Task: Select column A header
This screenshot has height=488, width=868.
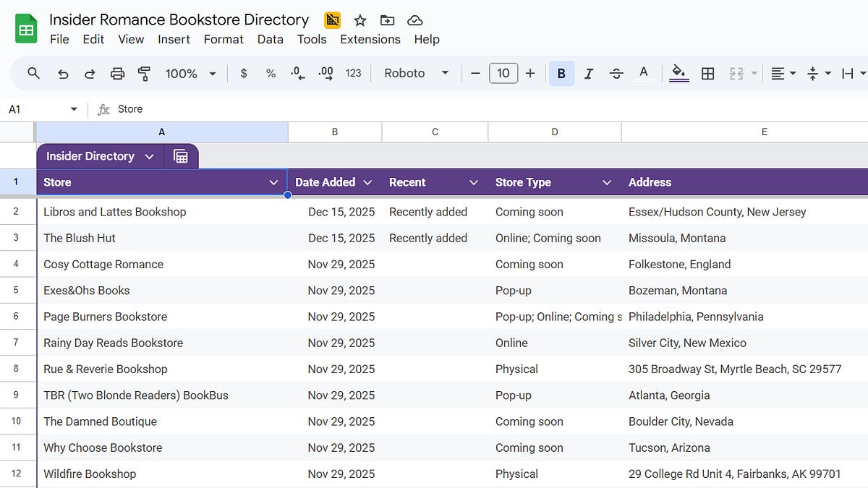Action: [x=161, y=132]
